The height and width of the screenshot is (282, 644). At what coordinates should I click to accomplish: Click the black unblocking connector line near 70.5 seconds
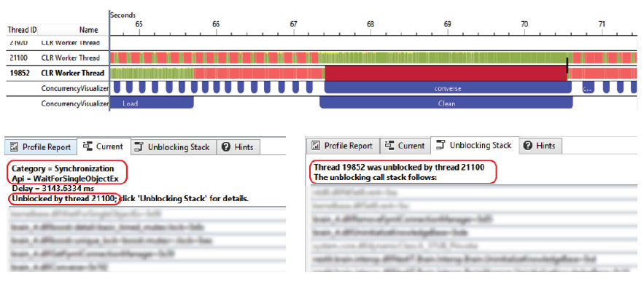pos(567,66)
